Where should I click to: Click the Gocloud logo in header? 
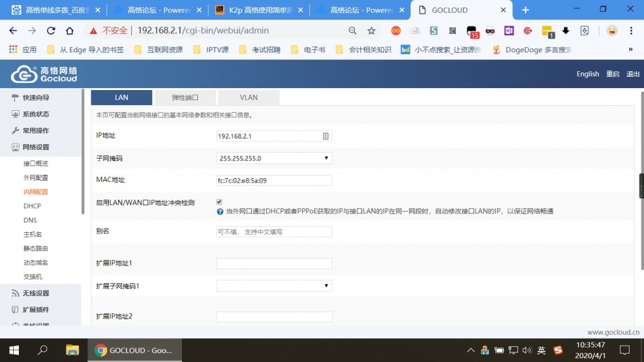44,74
